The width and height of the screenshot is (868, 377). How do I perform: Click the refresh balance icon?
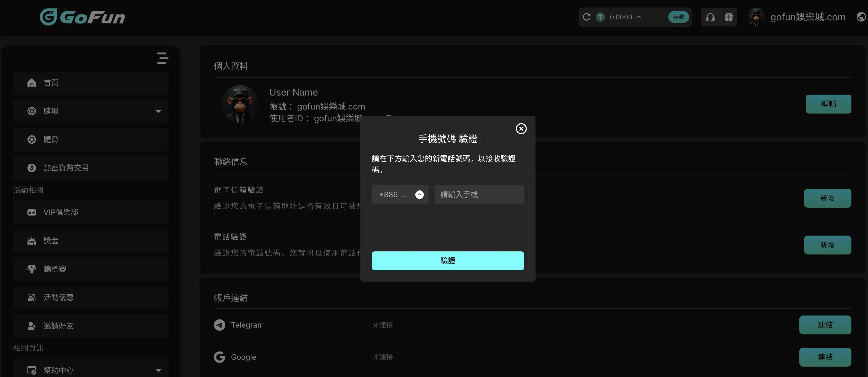tap(586, 17)
